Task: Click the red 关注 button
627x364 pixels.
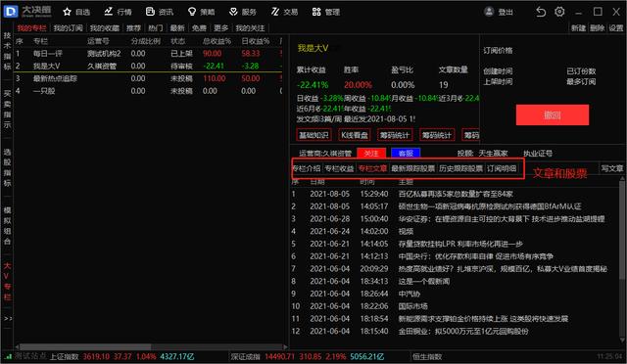Action: tap(371, 153)
